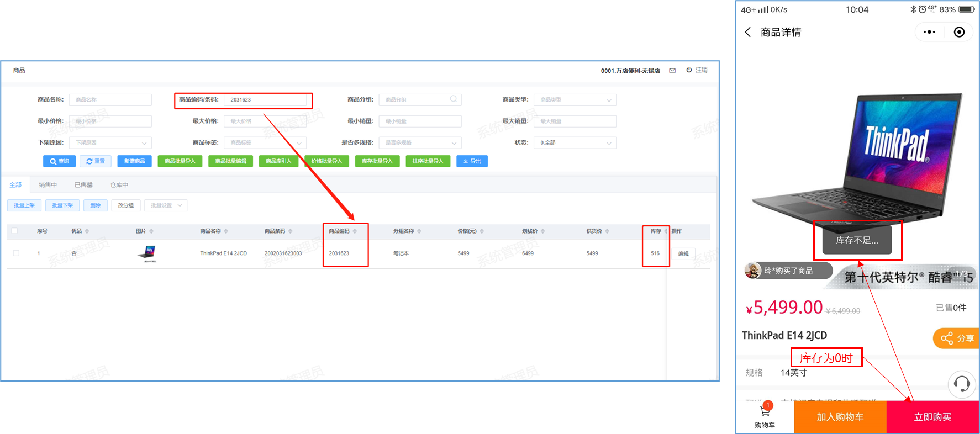Click barcode 2002031623003 in the table
The image size is (980, 434).
[x=283, y=253]
